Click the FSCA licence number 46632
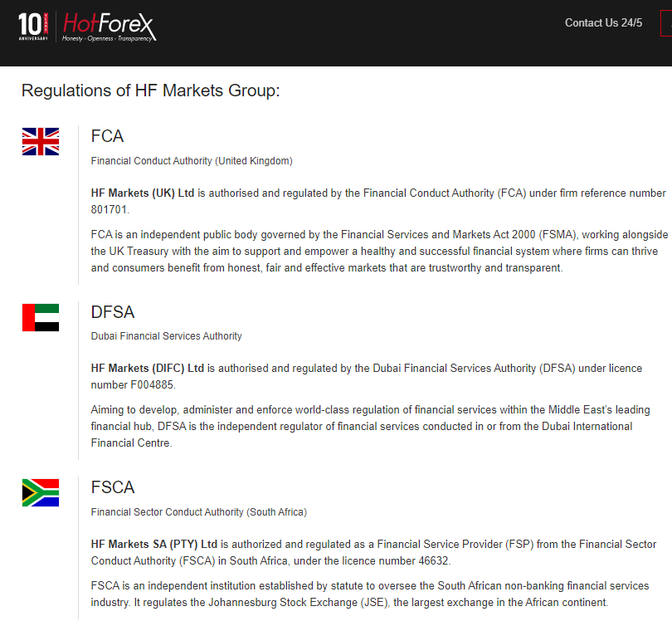 (433, 561)
